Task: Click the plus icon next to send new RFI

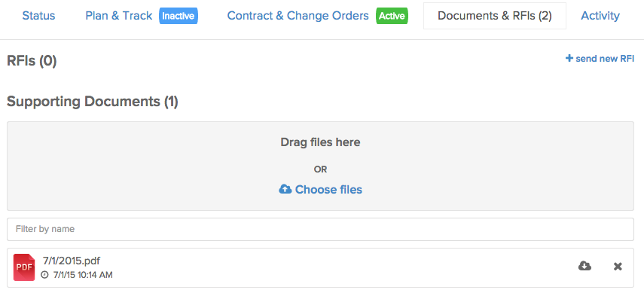Action: (569, 58)
